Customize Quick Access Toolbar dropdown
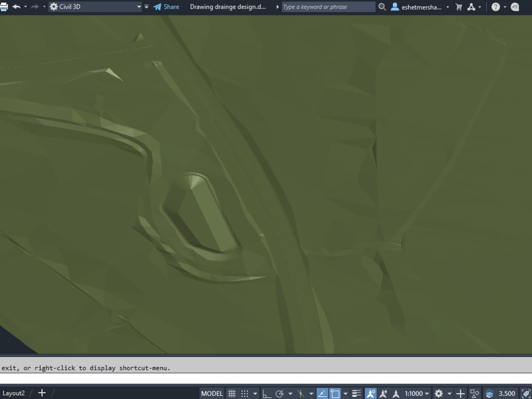Viewport: 532px width, 399px height. (147, 7)
